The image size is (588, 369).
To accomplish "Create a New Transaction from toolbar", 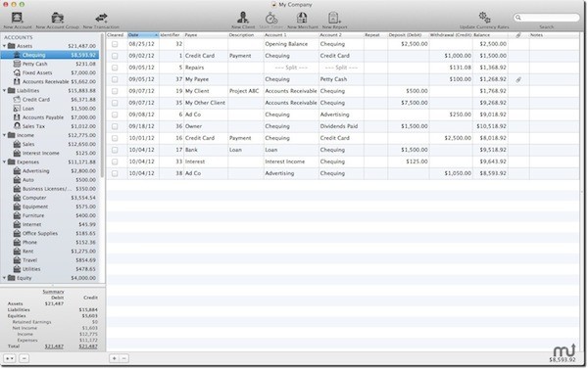I will point(101,18).
